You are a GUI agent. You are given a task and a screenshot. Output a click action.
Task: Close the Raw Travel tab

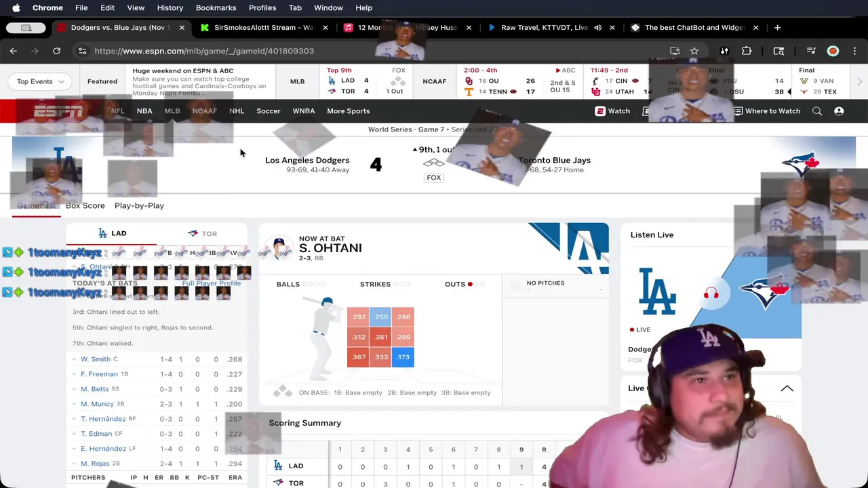point(612,28)
